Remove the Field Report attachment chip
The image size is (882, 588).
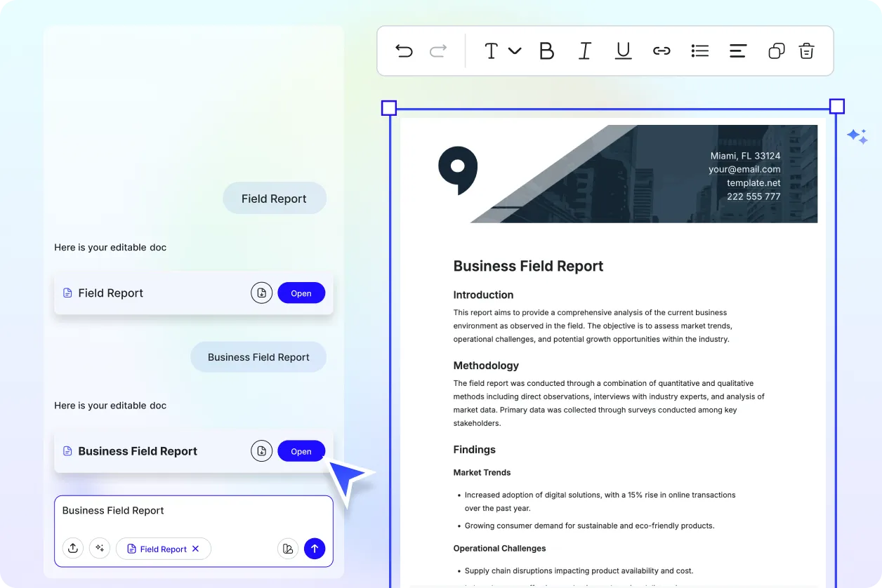(x=196, y=549)
